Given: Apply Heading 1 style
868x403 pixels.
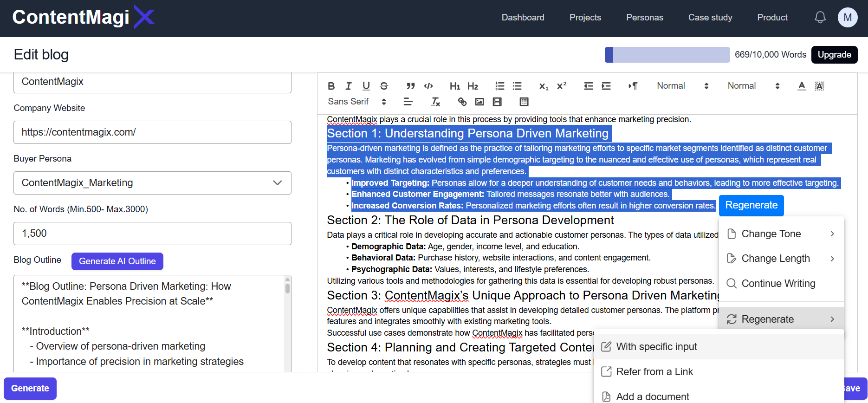Looking at the screenshot, I should click(x=455, y=86).
